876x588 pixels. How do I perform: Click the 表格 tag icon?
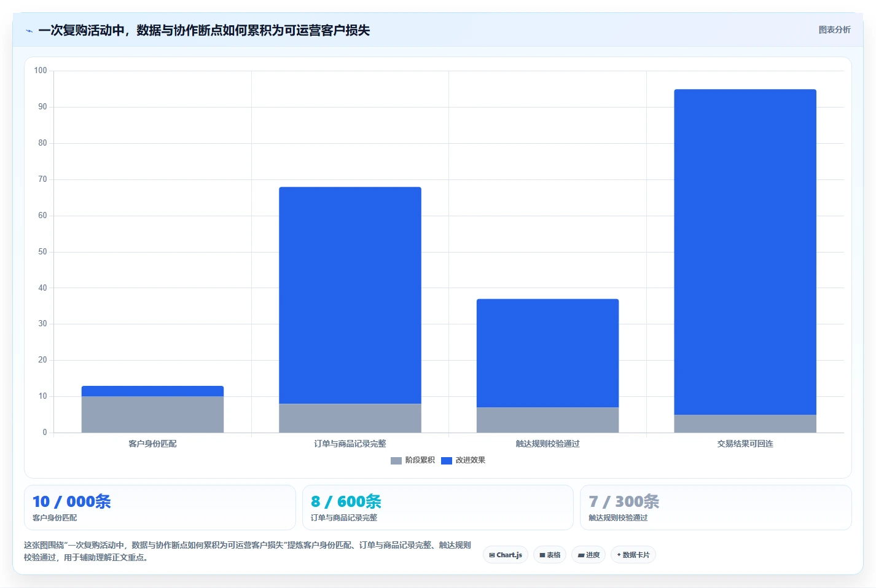542,555
